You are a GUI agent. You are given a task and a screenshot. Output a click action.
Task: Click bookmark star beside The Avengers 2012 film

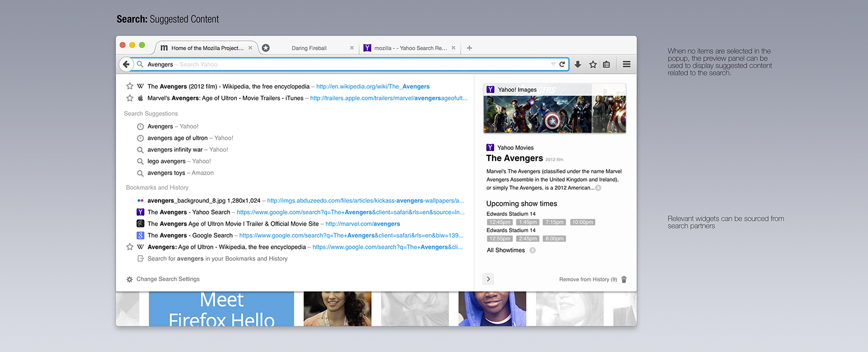(129, 86)
